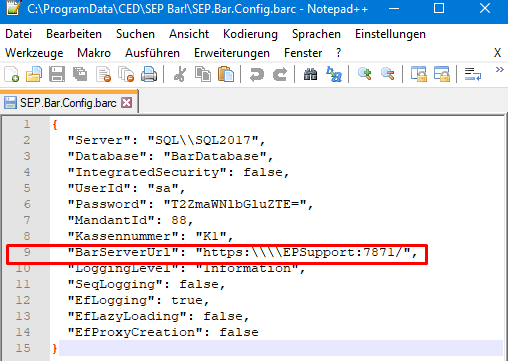Cut selection with scissors icon

[180, 74]
